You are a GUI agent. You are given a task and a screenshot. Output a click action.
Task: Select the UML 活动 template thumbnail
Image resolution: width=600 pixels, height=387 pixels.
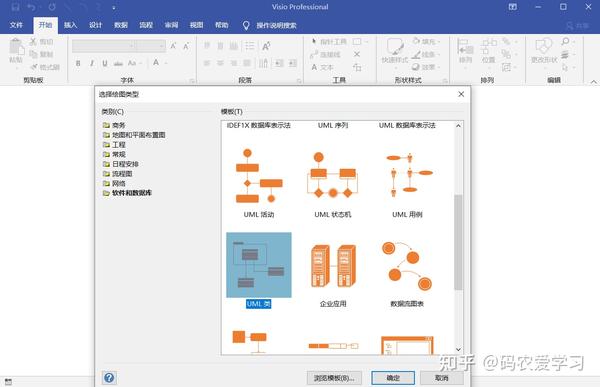pos(259,176)
